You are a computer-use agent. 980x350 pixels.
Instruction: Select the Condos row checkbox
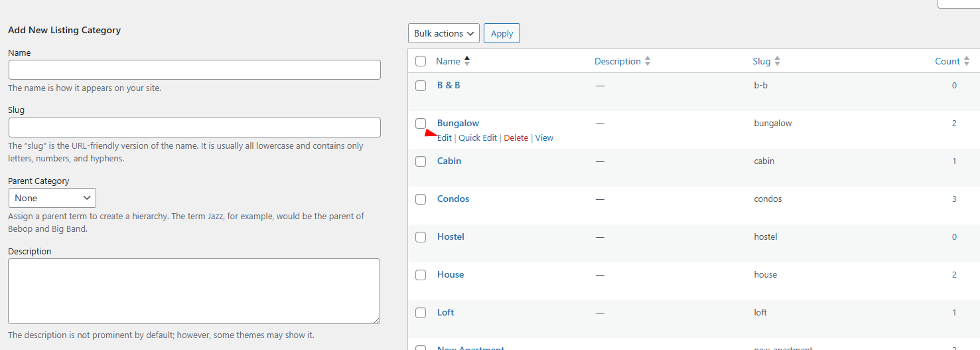tap(421, 199)
